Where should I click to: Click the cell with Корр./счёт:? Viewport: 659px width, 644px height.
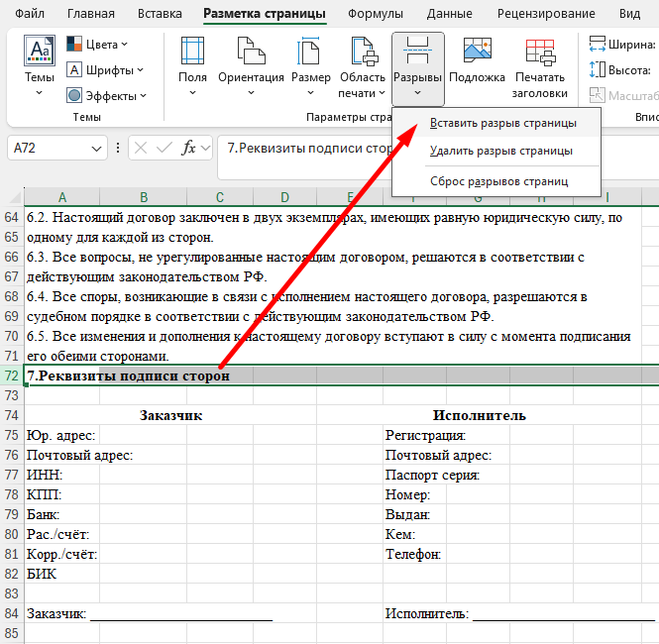point(61,554)
